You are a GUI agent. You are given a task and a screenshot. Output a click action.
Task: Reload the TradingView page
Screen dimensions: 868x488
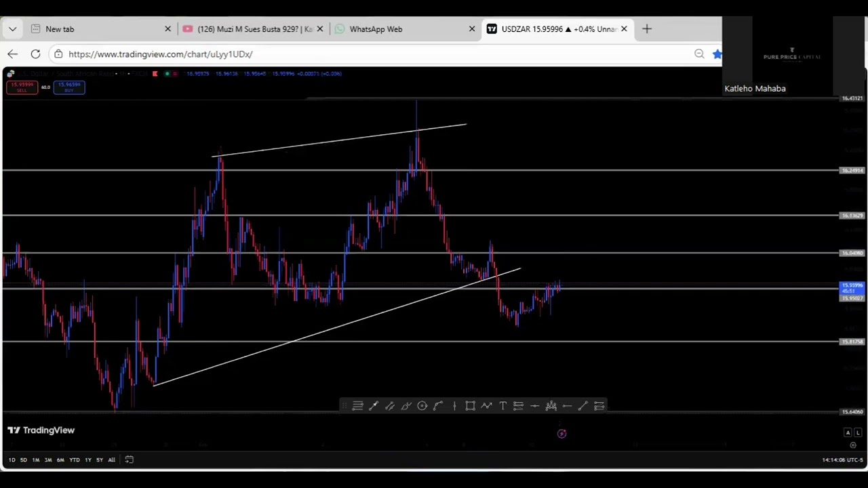pyautogui.click(x=35, y=54)
